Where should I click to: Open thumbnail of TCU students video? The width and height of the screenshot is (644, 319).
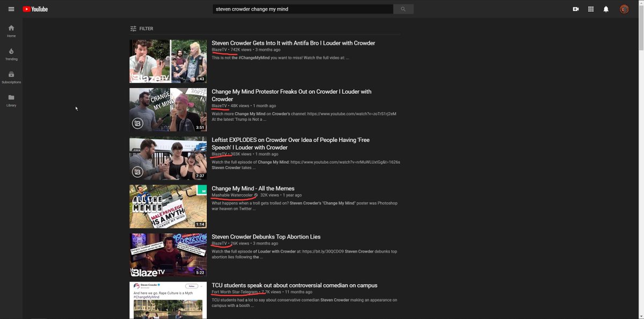168,300
